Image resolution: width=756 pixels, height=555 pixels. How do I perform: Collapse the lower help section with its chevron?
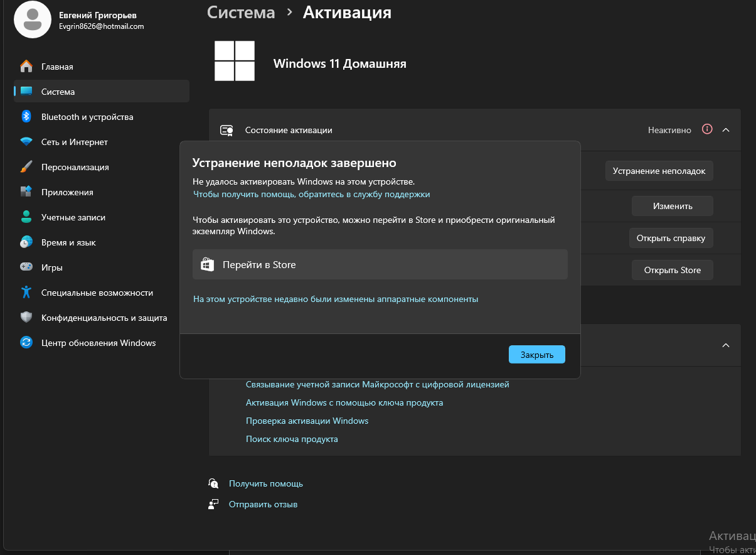point(726,345)
